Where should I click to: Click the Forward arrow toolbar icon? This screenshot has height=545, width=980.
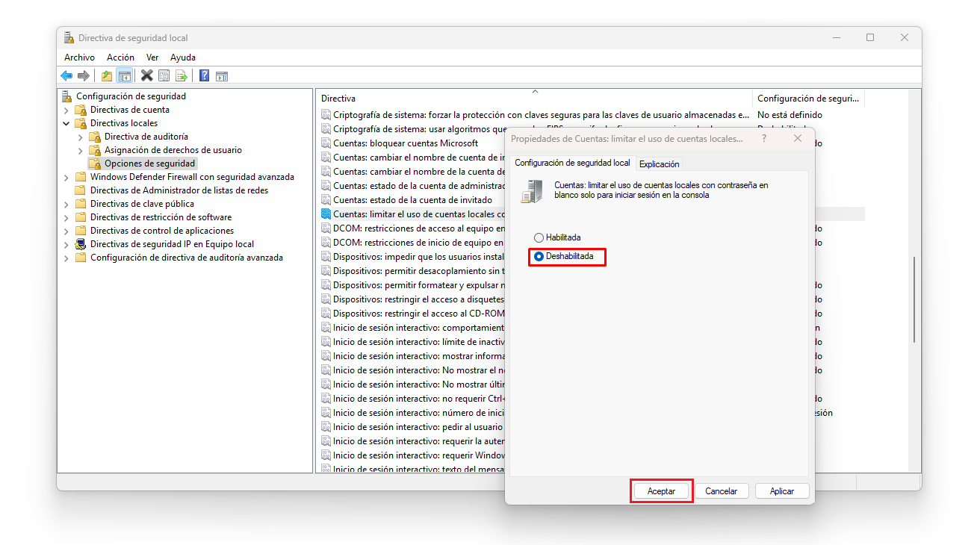(84, 75)
